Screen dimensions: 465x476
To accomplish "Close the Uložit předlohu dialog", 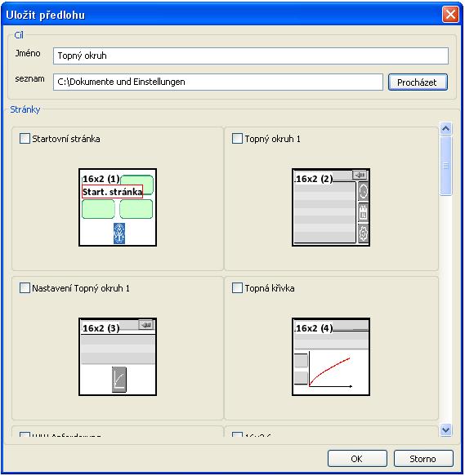I will pyautogui.click(x=450, y=14).
